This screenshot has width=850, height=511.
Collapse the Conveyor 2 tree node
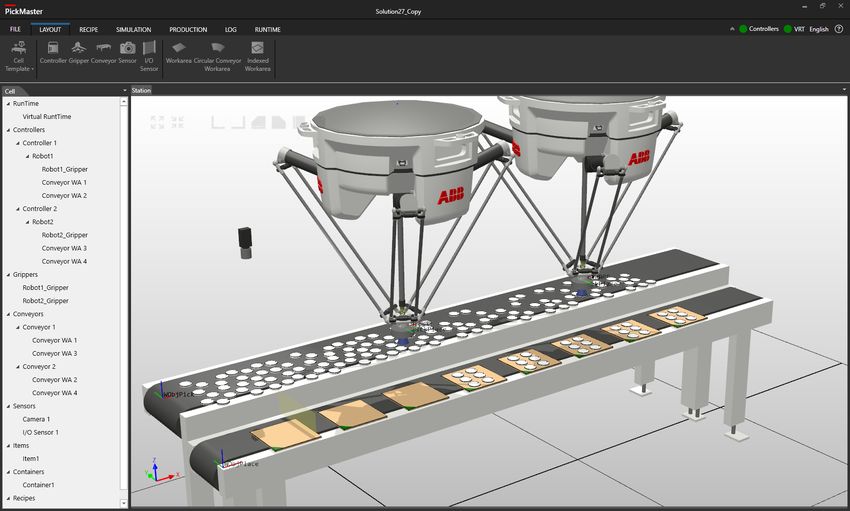tap(18, 367)
